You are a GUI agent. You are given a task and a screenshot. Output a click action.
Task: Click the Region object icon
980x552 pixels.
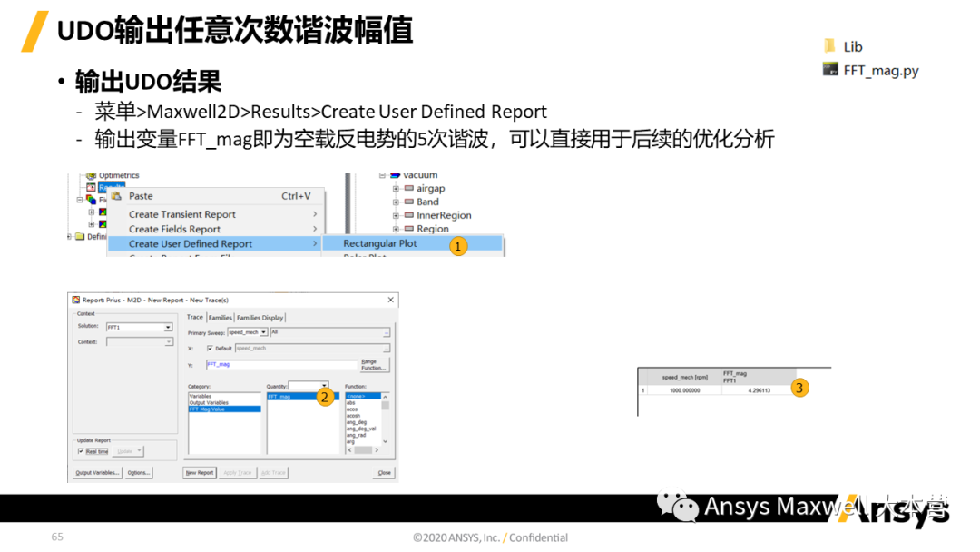click(408, 229)
